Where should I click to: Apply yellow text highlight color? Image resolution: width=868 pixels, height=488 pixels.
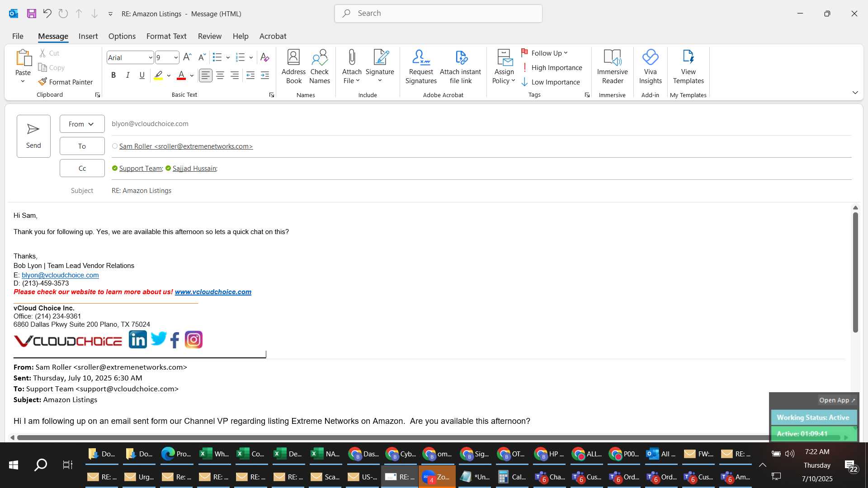click(x=158, y=75)
